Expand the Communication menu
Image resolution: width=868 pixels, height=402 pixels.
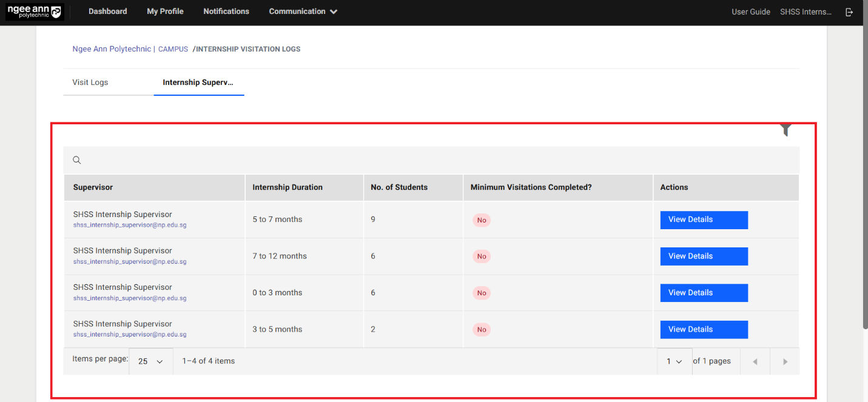pyautogui.click(x=303, y=12)
